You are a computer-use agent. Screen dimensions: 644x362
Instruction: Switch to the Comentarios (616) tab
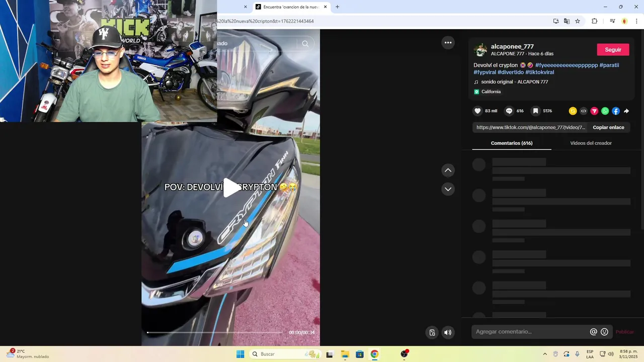[512, 143]
